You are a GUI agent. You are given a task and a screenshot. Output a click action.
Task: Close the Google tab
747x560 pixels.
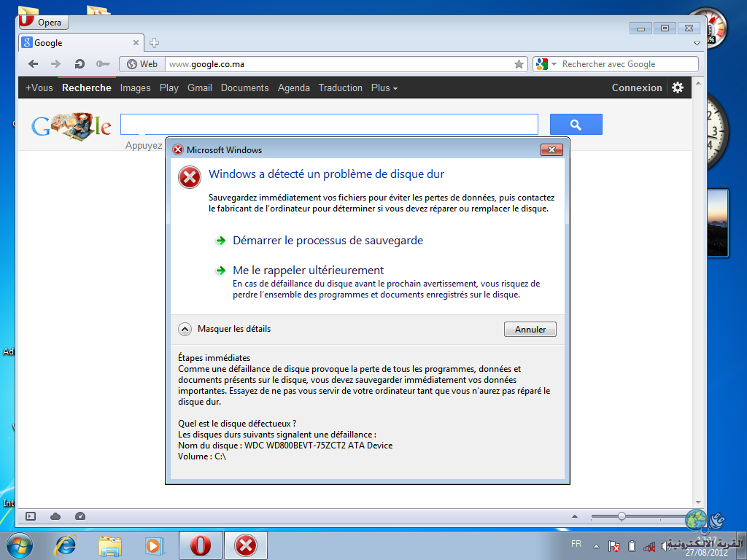pos(136,43)
